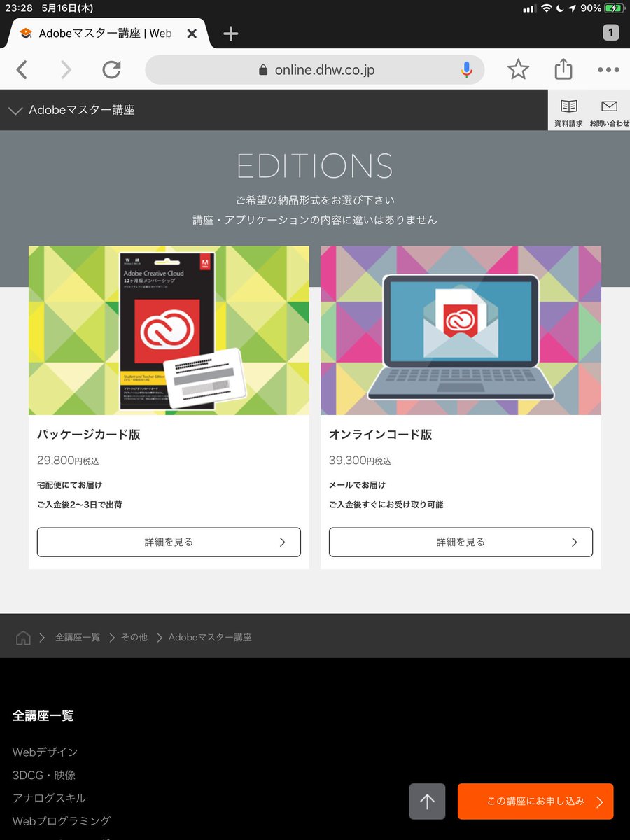Screen dimensions: 630x840
Task: Apply via この講座にお申し込み button
Action: [535, 801]
